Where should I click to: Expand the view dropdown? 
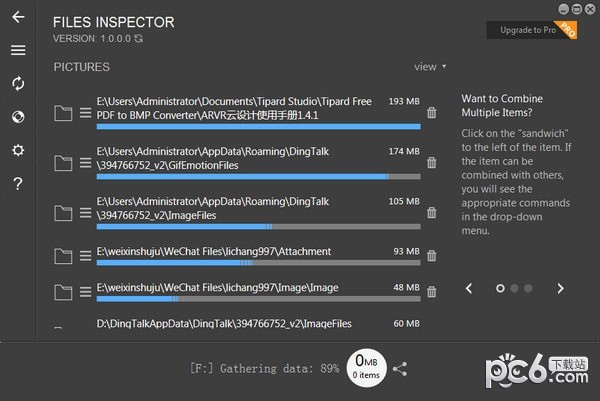tap(430, 67)
